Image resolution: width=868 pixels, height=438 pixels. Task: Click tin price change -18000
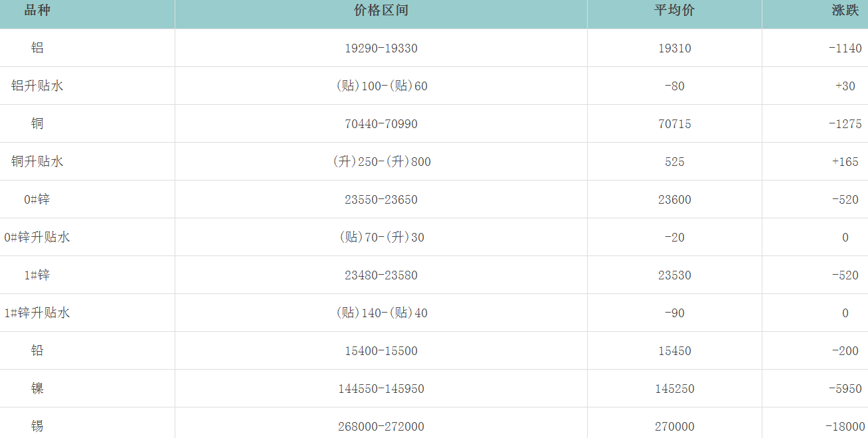[845, 427]
